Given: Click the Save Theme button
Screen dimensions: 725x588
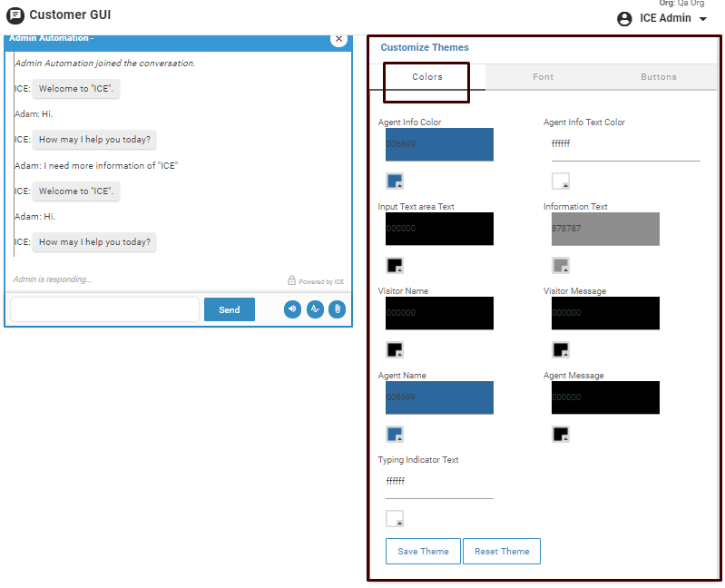Looking at the screenshot, I should click(423, 552).
